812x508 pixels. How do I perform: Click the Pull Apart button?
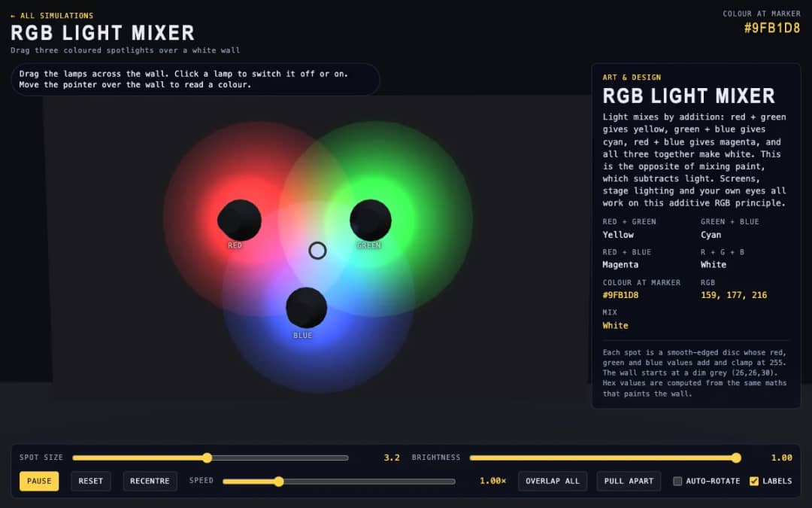click(x=629, y=481)
